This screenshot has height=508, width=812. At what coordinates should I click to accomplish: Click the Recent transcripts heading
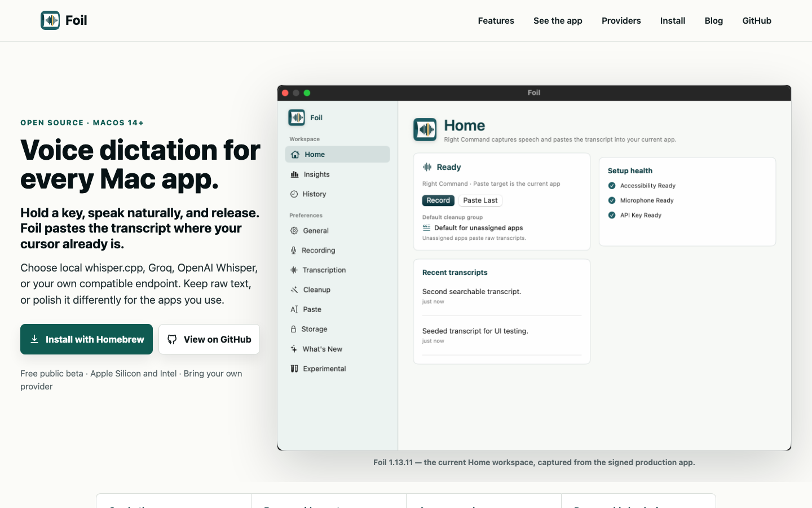point(454,272)
